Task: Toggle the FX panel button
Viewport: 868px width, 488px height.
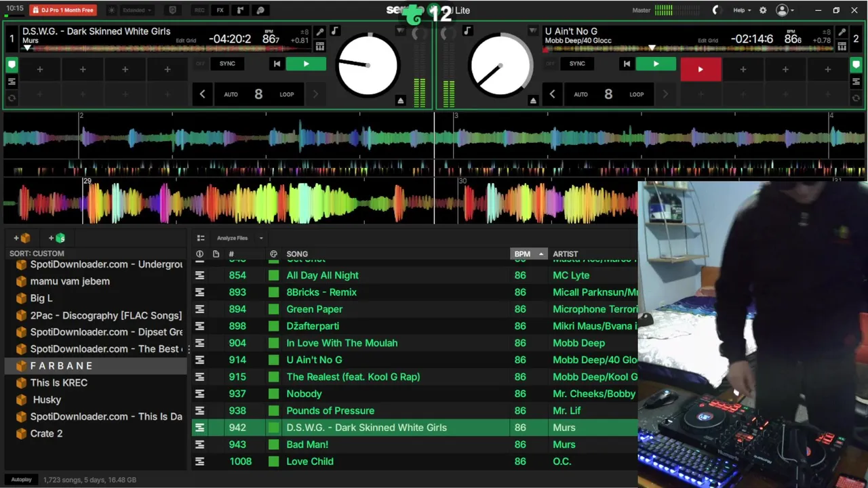Action: tap(220, 10)
